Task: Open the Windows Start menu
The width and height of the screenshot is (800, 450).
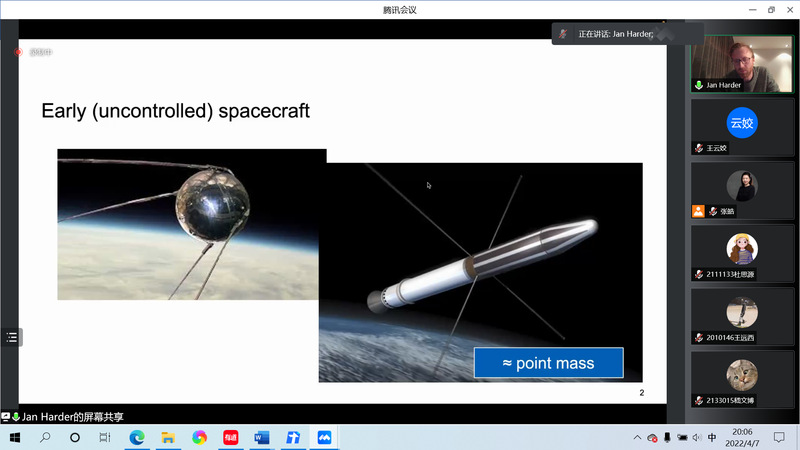Action: [15, 438]
